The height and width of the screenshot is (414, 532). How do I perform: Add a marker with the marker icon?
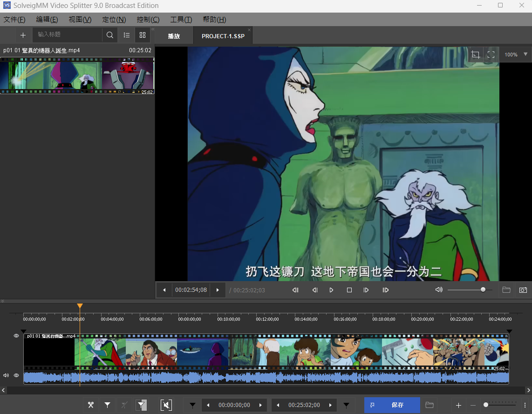107,405
